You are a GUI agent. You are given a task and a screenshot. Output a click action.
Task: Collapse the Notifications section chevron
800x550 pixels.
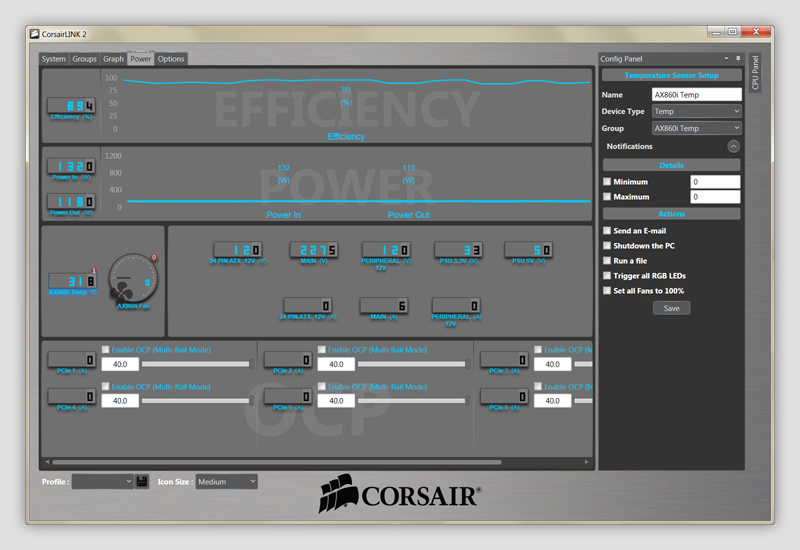pos(733,146)
